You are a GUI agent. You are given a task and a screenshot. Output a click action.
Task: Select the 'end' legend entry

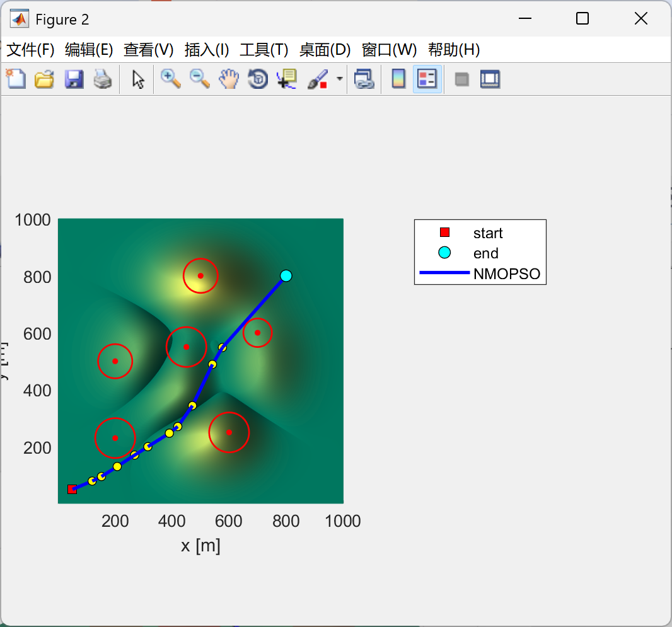pos(485,253)
